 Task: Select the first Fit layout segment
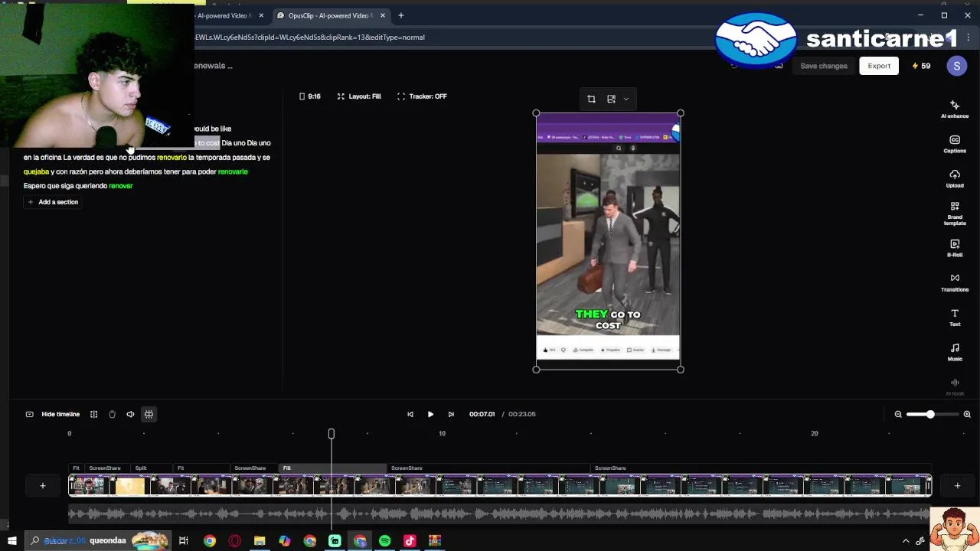point(76,468)
